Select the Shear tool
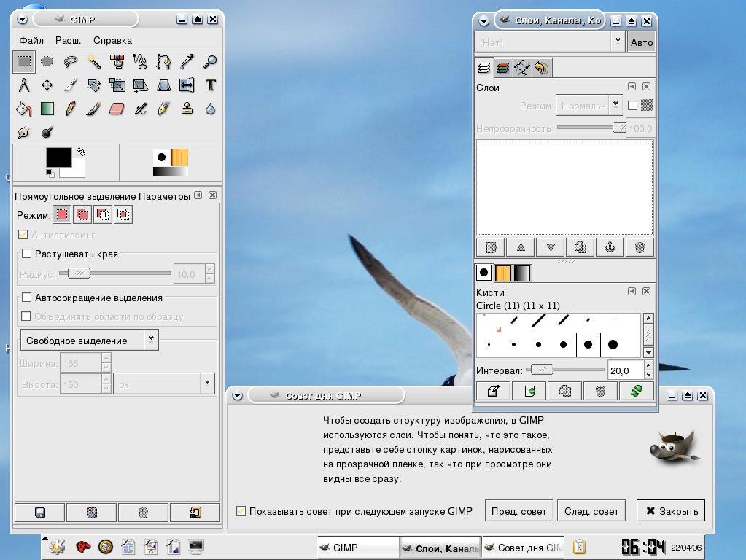The image size is (746, 560). click(x=140, y=85)
